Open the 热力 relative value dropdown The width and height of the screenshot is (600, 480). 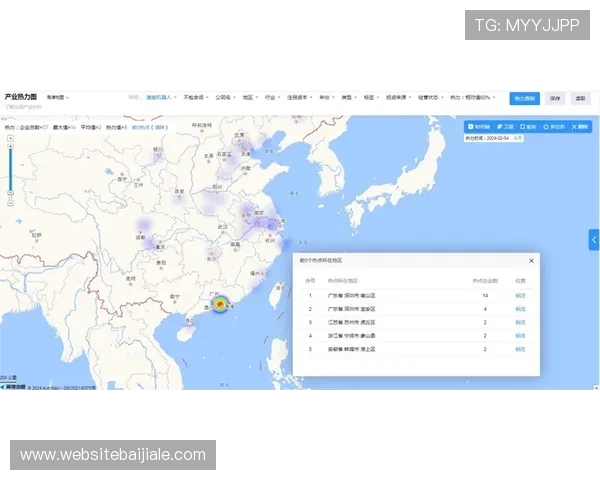[x=472, y=98]
